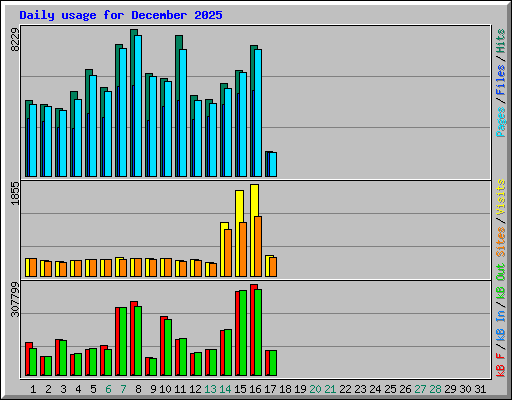Viewport: 512px width, 400px height.
Task: Click the green kB Out bar for day 3
Action: click(63, 358)
